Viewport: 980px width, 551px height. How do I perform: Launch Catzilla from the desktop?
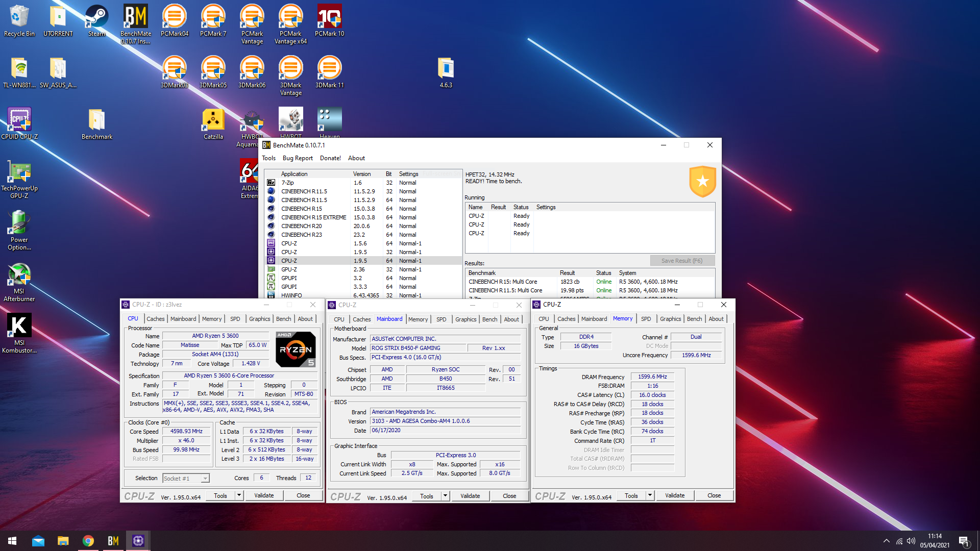point(213,123)
